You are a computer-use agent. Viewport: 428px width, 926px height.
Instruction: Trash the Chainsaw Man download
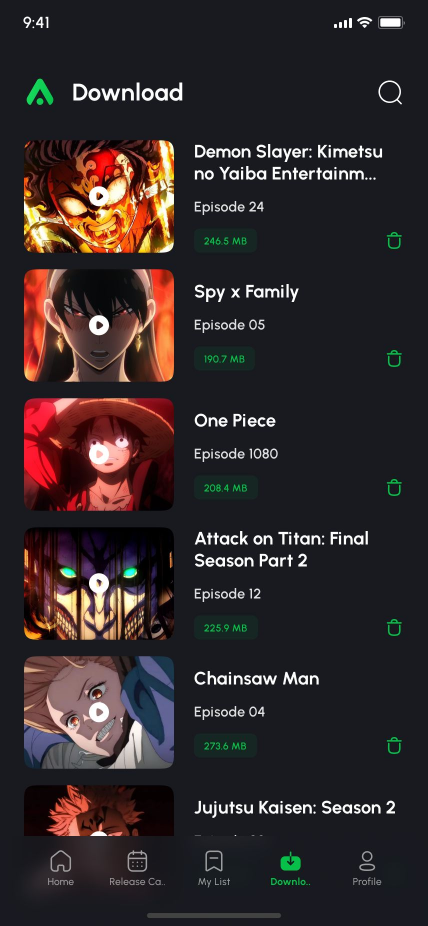[x=394, y=745]
